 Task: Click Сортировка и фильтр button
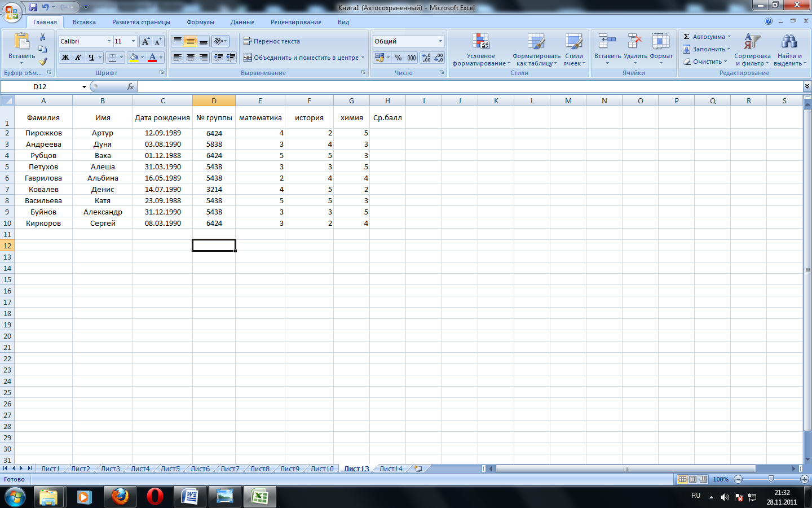(752, 50)
